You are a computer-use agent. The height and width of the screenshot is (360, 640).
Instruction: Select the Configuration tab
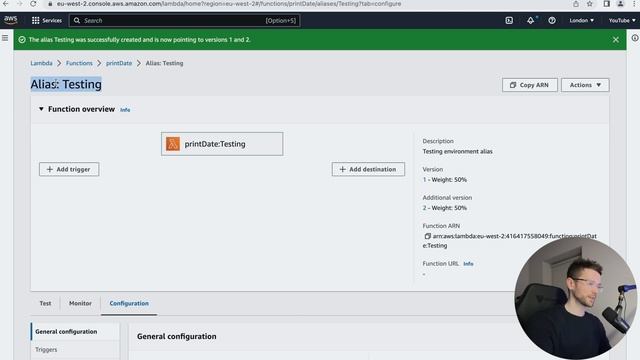tap(129, 303)
